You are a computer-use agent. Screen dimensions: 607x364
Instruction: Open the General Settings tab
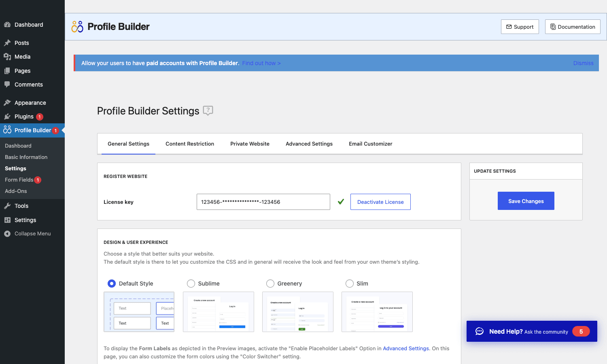128,144
